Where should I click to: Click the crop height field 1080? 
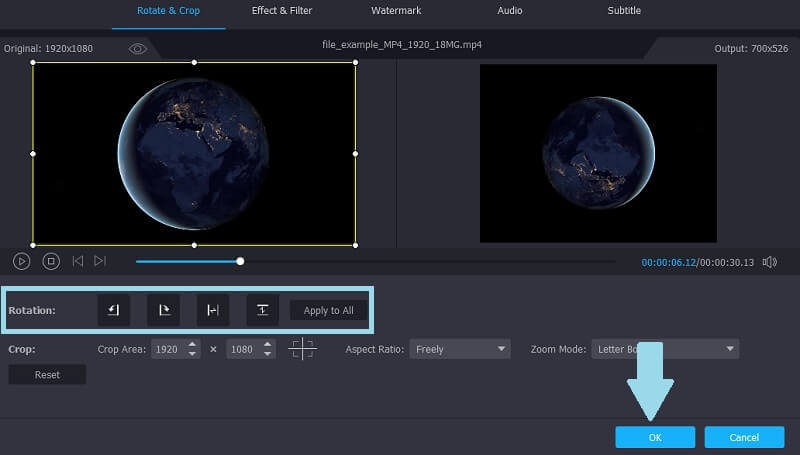click(x=244, y=349)
